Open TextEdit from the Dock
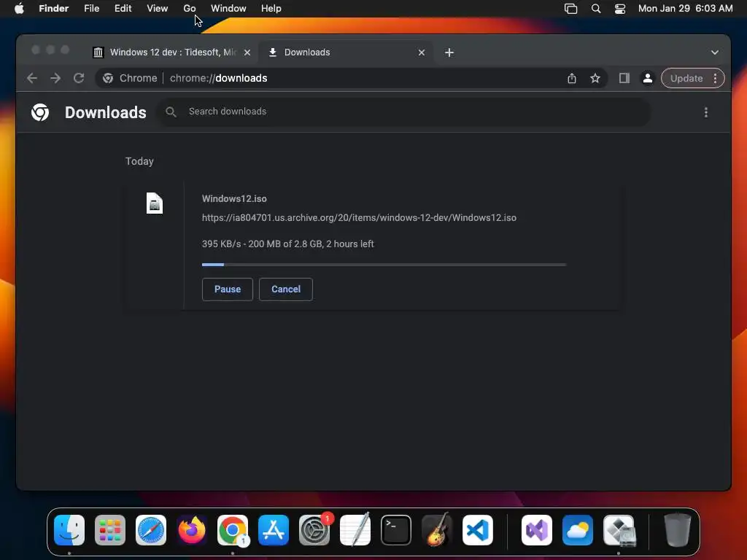The width and height of the screenshot is (747, 560). point(355,529)
